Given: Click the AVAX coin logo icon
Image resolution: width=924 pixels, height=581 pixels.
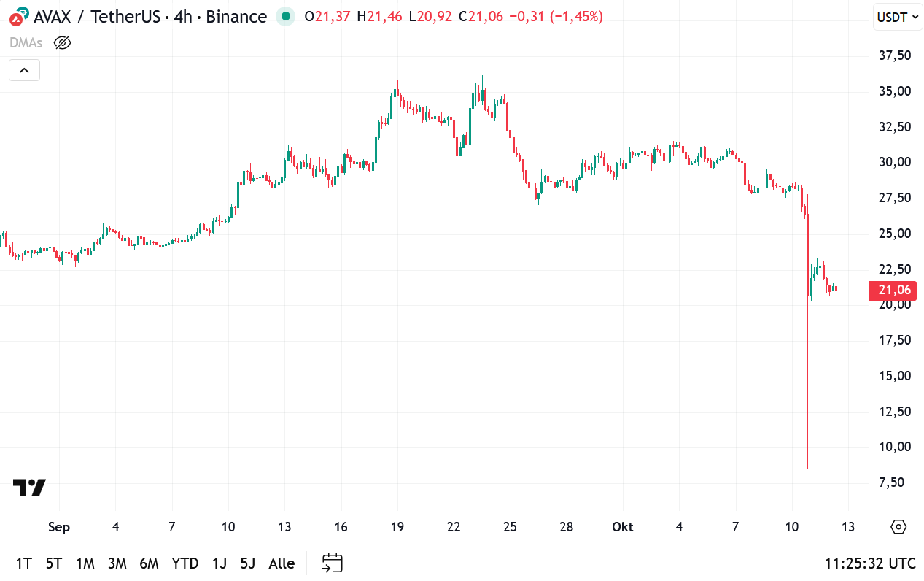Looking at the screenshot, I should [20, 16].
